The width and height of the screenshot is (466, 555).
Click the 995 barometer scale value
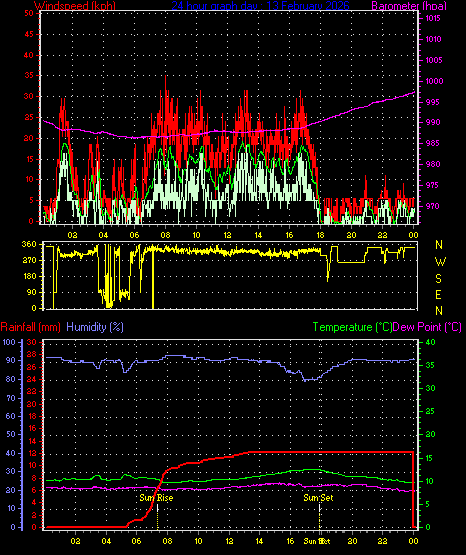432,102
